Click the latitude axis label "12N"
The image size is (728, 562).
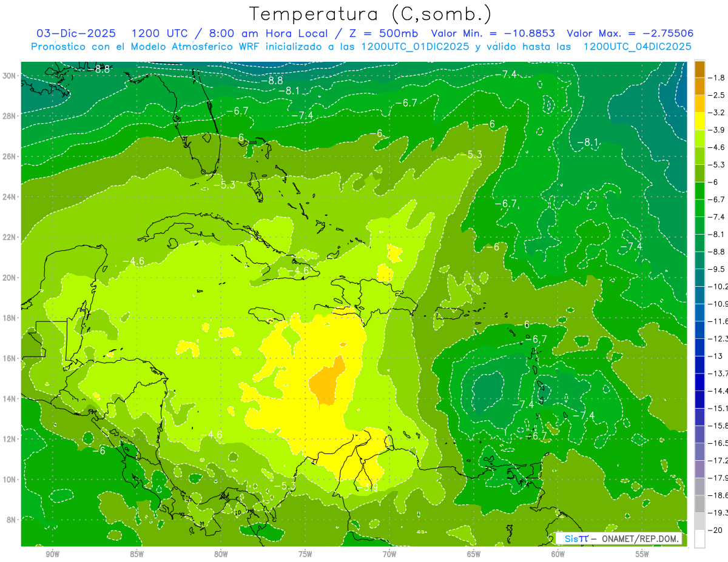pyautogui.click(x=9, y=439)
